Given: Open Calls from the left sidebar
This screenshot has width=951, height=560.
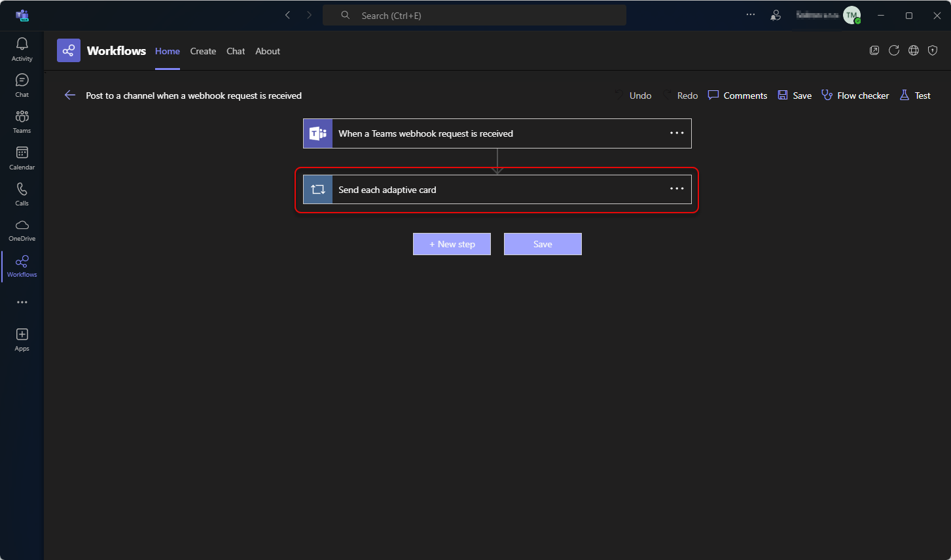Looking at the screenshot, I should (22, 192).
